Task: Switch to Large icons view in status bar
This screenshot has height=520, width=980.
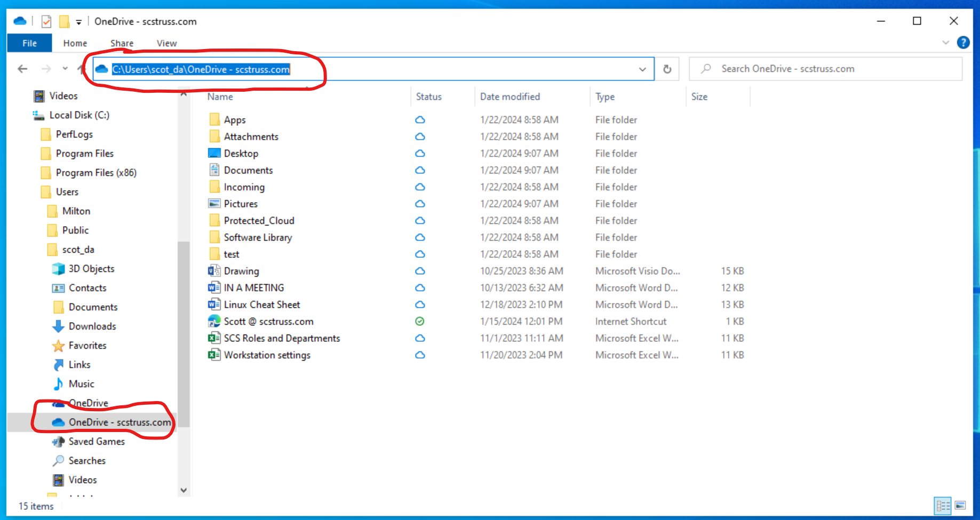Action: point(960,506)
